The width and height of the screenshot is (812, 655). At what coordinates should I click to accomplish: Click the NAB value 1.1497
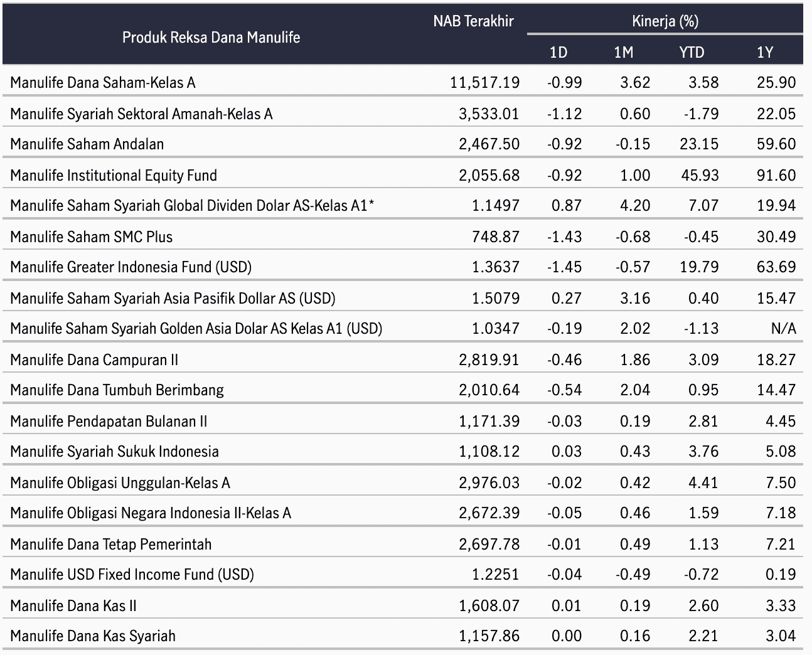pos(496,205)
